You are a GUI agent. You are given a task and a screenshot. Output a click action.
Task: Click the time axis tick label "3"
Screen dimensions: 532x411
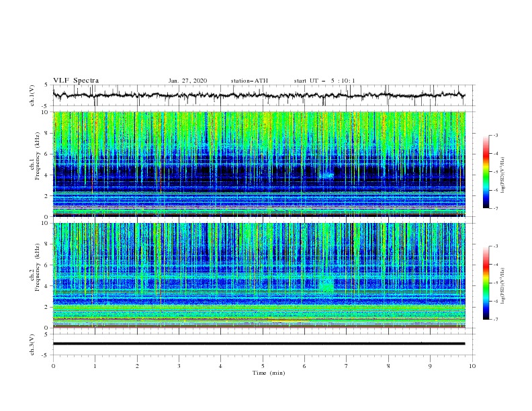(x=179, y=366)
